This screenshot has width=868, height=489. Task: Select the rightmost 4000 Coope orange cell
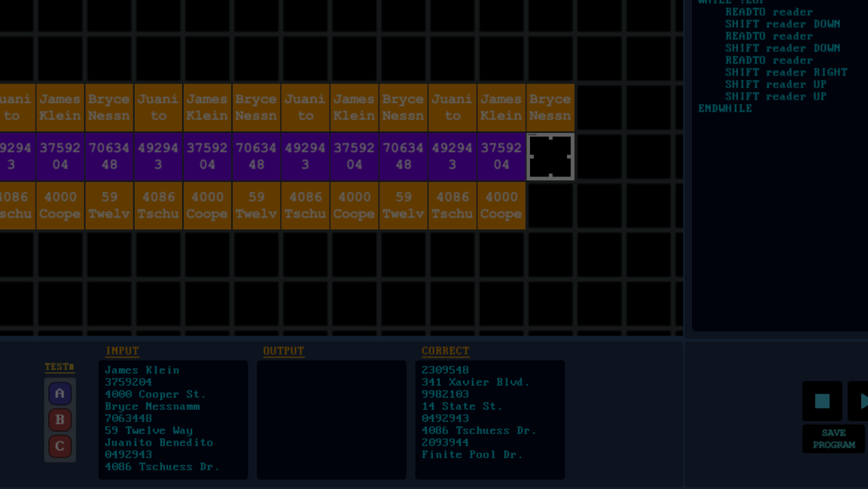point(501,206)
